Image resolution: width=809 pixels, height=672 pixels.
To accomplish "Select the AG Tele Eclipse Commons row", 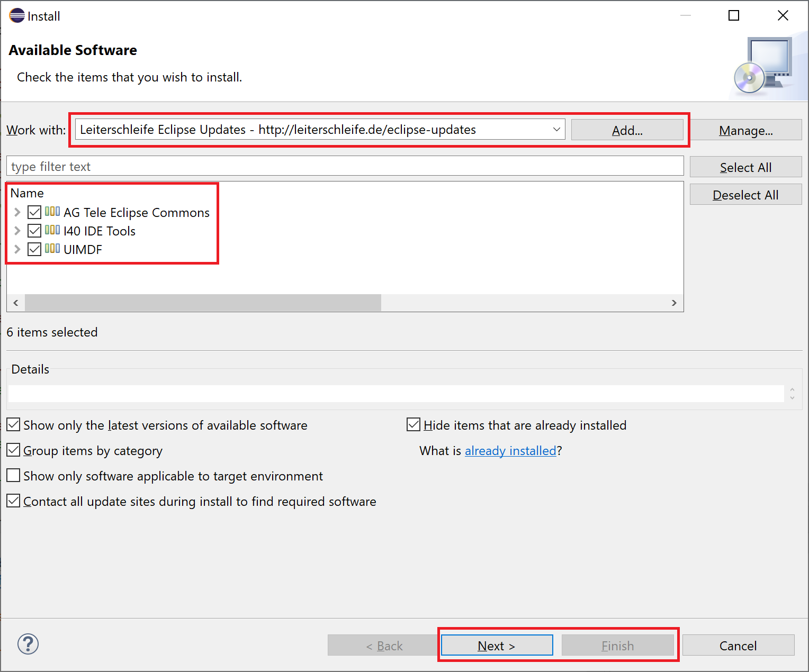I will 137,213.
